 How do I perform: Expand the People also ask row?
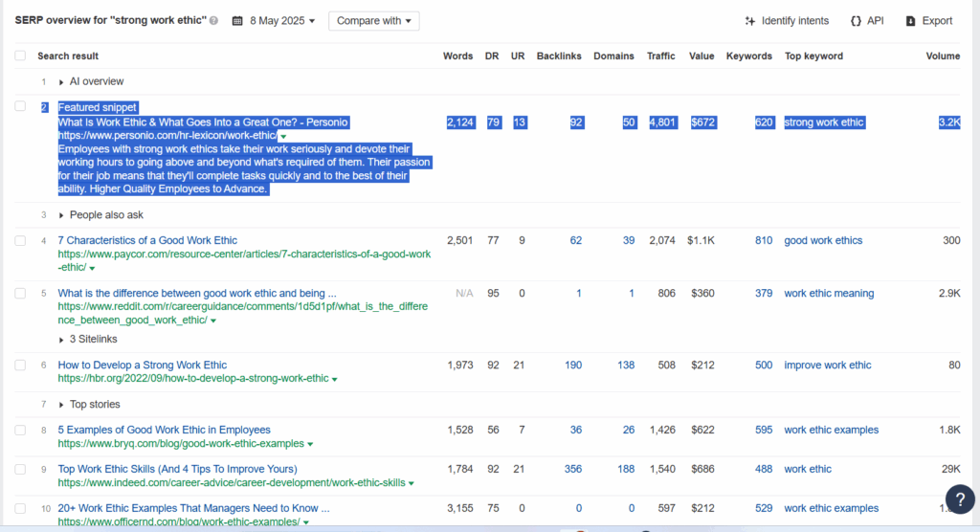point(60,215)
